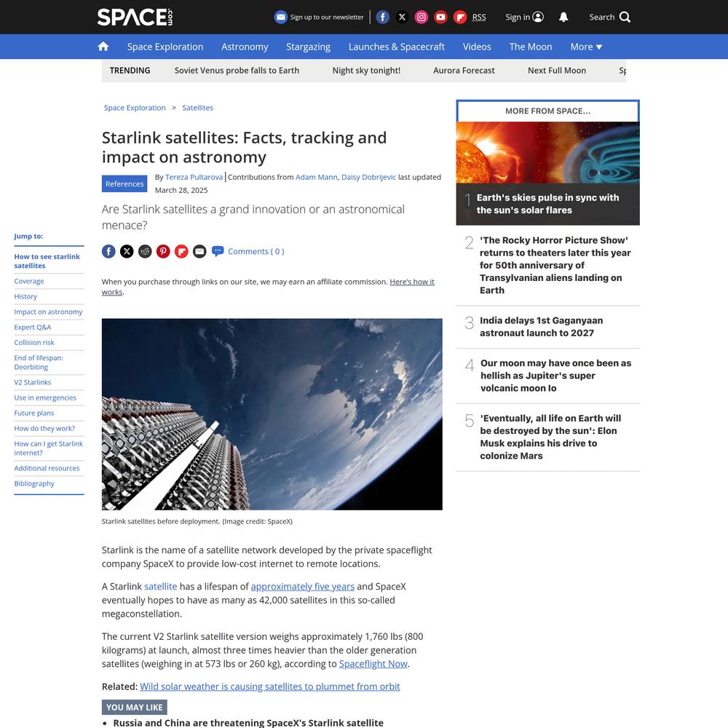
Task: Click the Space.com logo
Action: [x=135, y=17]
